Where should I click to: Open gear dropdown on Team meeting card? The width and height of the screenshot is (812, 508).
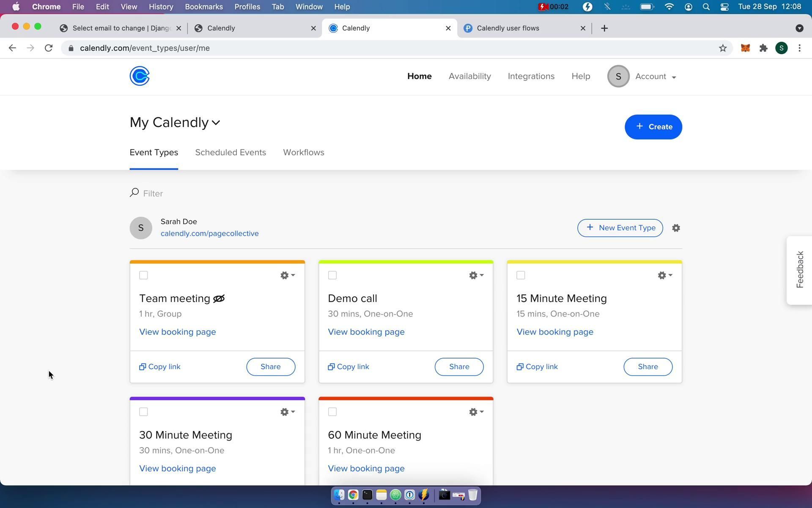pyautogui.click(x=287, y=276)
